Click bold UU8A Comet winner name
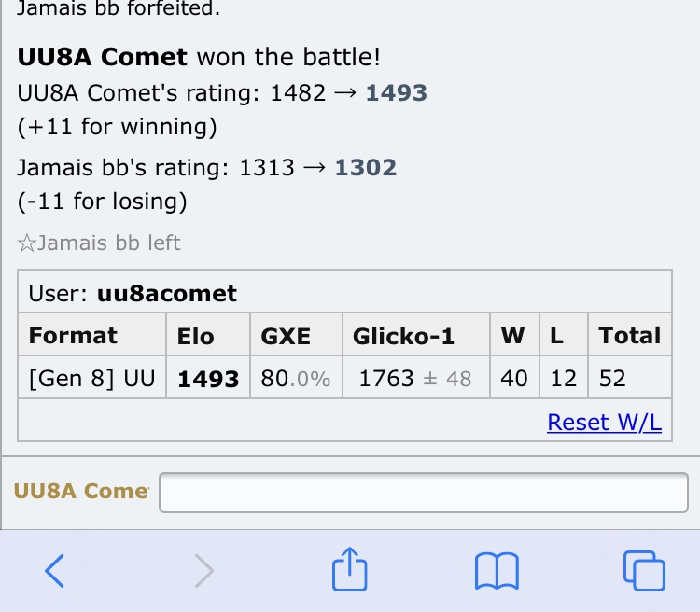The image size is (700, 612). [x=103, y=56]
